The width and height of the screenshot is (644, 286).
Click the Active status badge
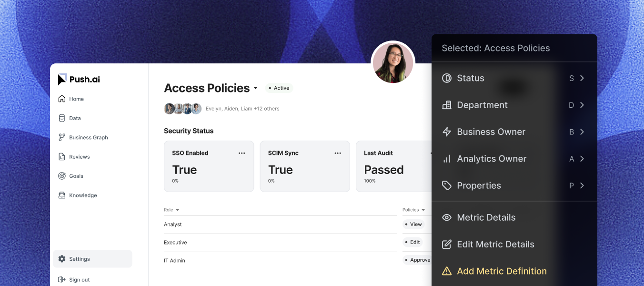coord(279,88)
